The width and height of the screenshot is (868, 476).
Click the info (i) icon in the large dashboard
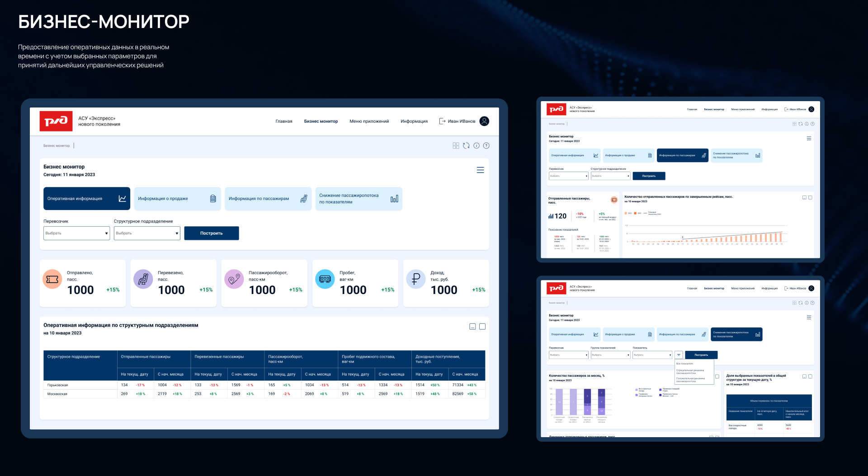[x=476, y=145]
